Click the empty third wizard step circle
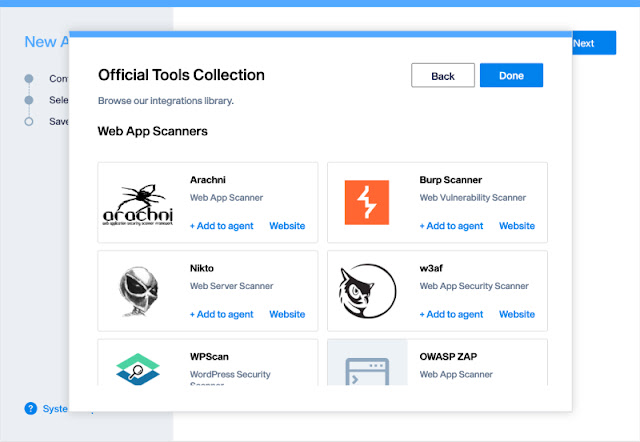This screenshot has height=442, width=640. pyautogui.click(x=29, y=122)
